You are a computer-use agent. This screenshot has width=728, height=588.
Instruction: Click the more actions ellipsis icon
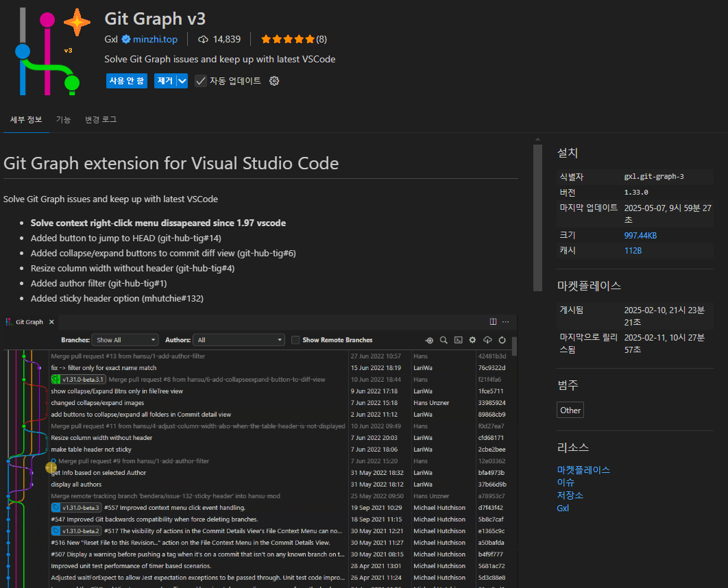(506, 321)
